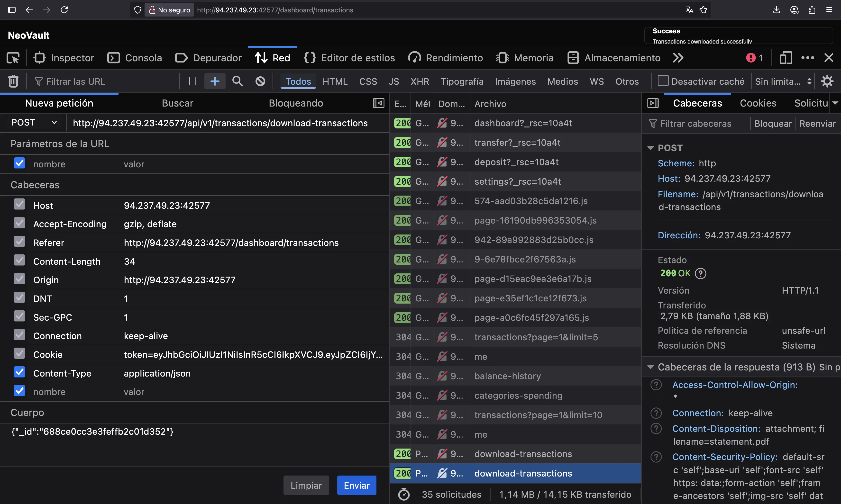The height and width of the screenshot is (504, 841).
Task: Open the Cookies tab in details
Action: pos(758,103)
